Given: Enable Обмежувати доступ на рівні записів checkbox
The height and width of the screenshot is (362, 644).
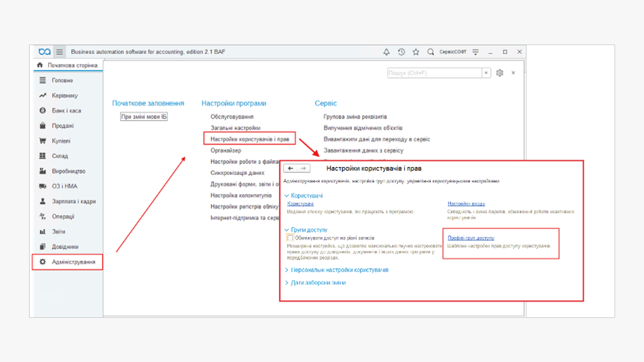Looking at the screenshot, I should [290, 238].
